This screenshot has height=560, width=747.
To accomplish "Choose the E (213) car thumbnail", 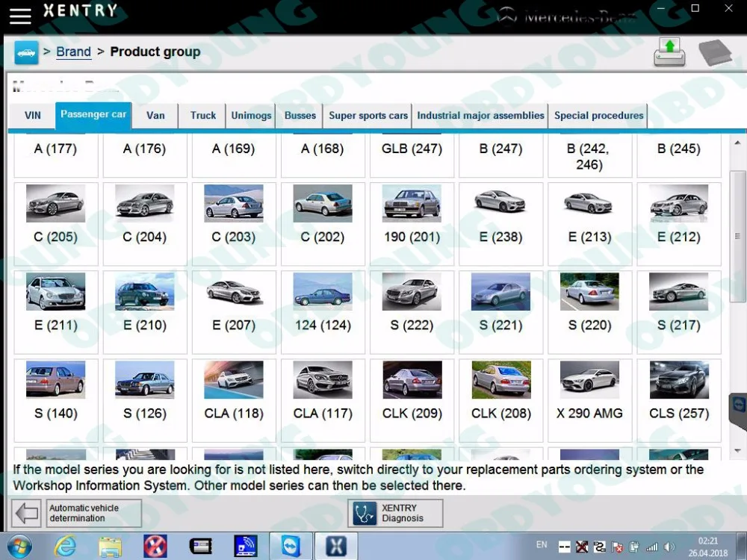I will point(590,203).
